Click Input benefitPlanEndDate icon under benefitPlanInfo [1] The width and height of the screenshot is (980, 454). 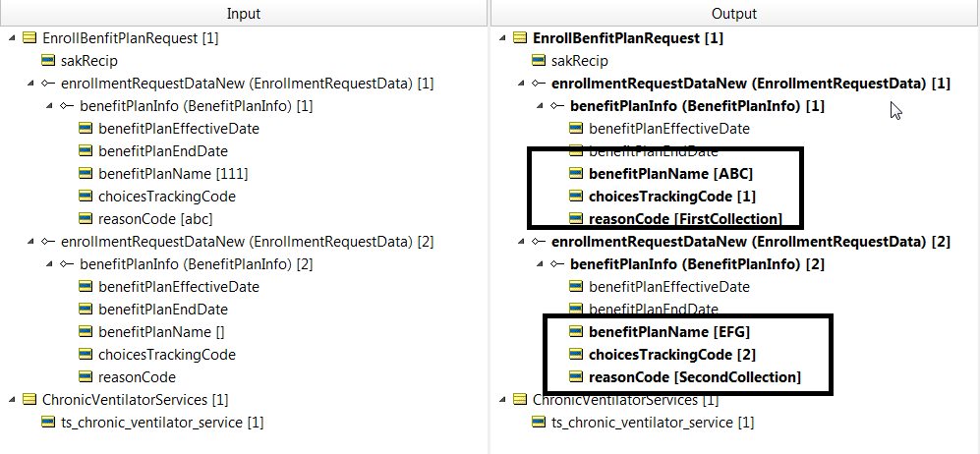click(86, 151)
